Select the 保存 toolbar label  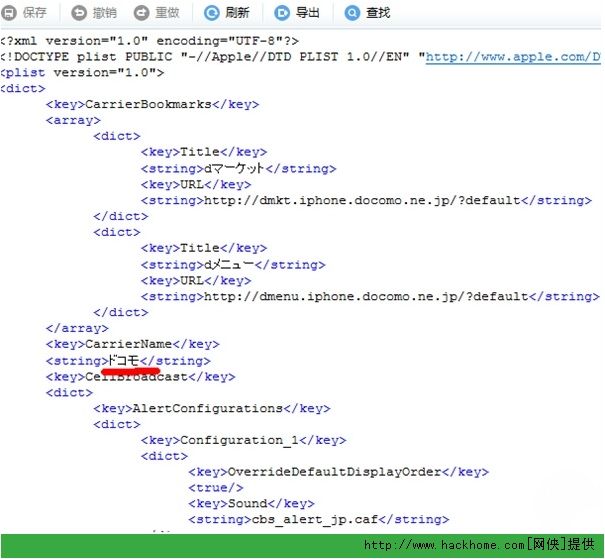click(x=35, y=13)
